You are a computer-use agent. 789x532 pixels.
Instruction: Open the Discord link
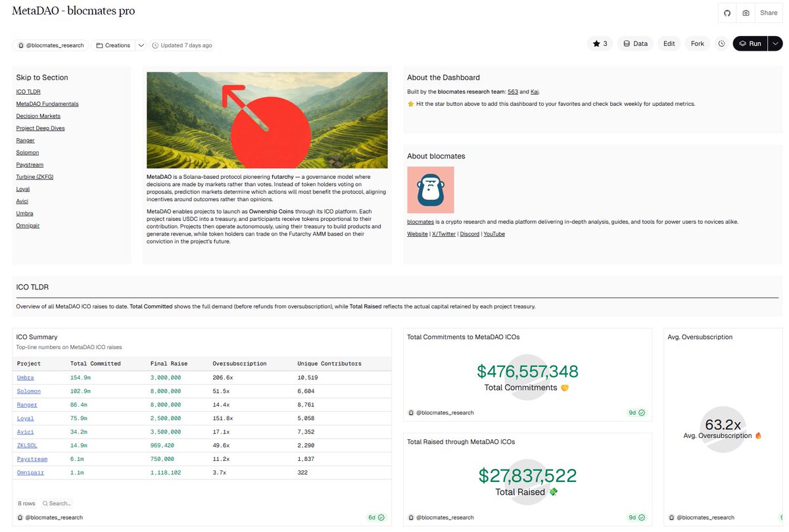469,234
